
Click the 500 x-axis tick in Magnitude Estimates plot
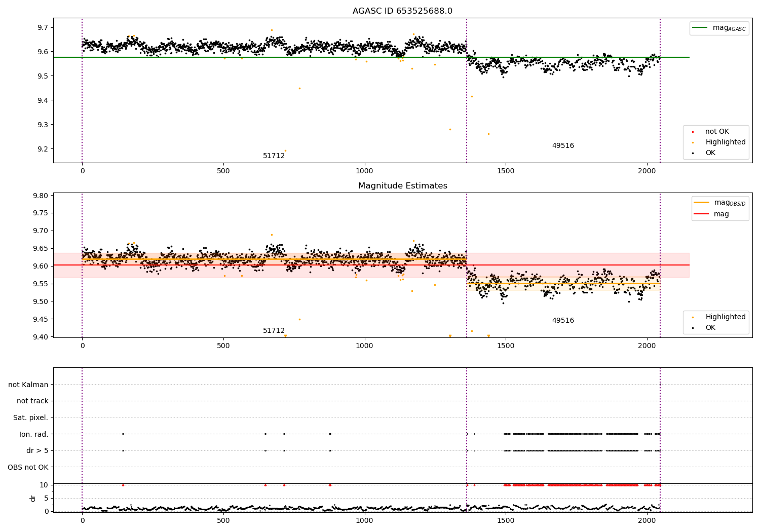223,346
